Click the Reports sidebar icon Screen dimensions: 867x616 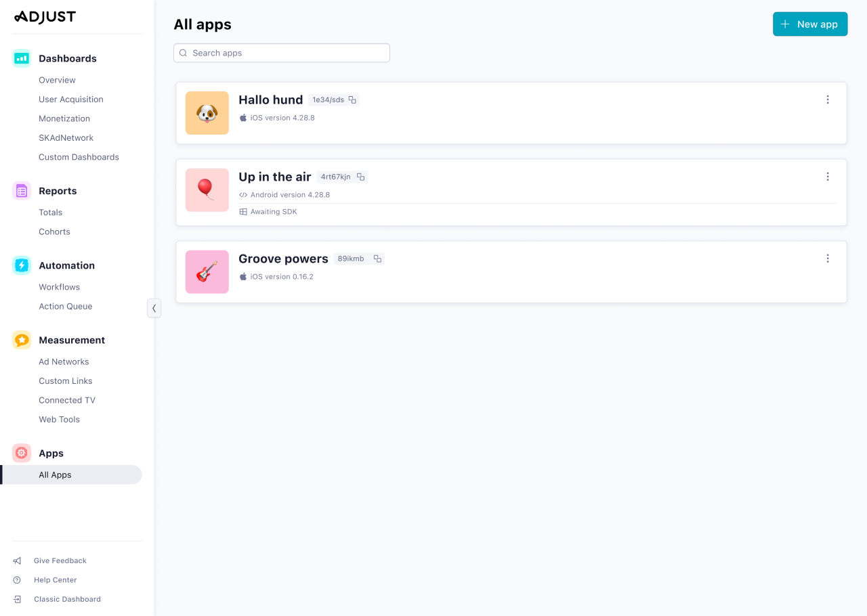(21, 191)
